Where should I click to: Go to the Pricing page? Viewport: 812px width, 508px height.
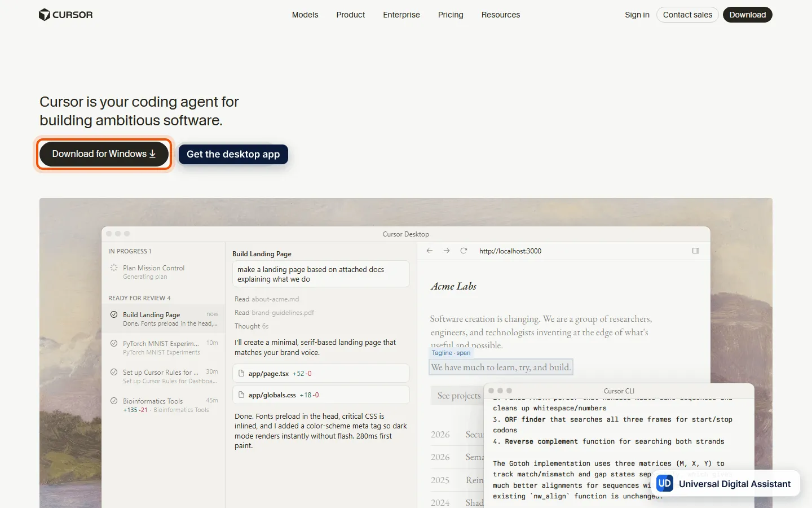pos(451,15)
